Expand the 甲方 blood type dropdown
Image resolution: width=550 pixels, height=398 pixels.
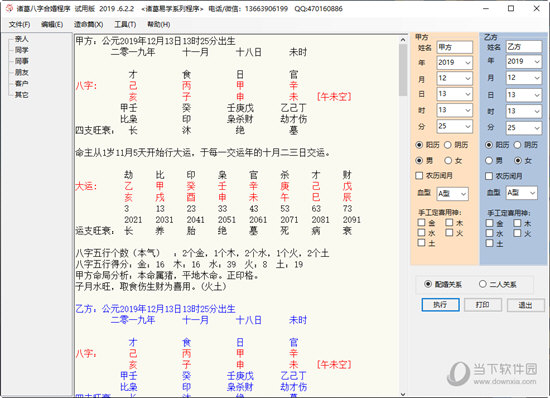(463, 194)
